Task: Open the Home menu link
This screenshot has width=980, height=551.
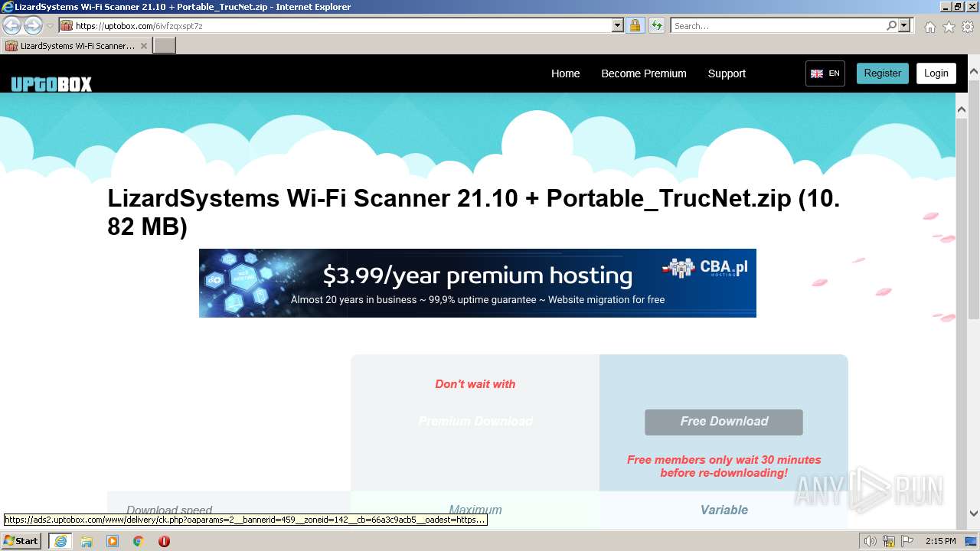Action: coord(566,73)
